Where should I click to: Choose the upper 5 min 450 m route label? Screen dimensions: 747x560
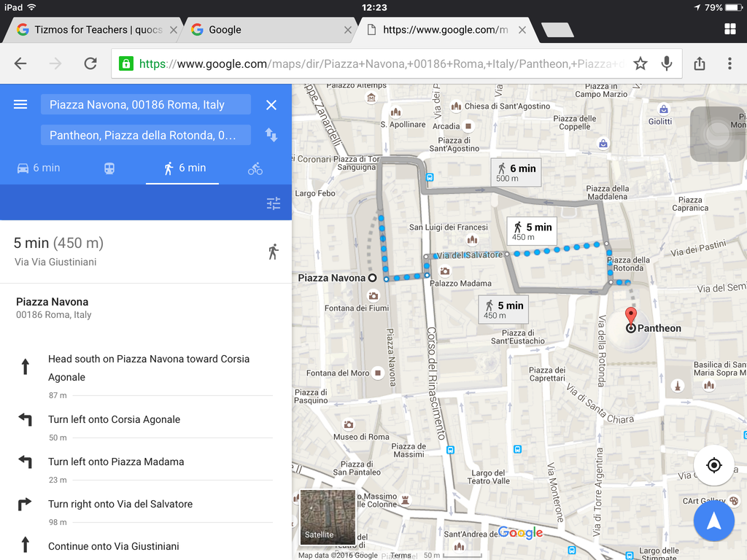pyautogui.click(x=532, y=231)
